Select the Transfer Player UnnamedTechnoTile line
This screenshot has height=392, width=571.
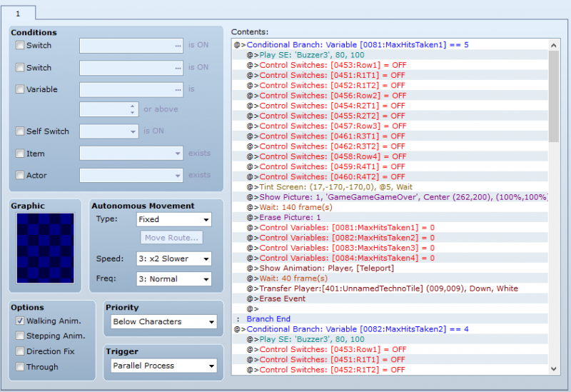[390, 288]
